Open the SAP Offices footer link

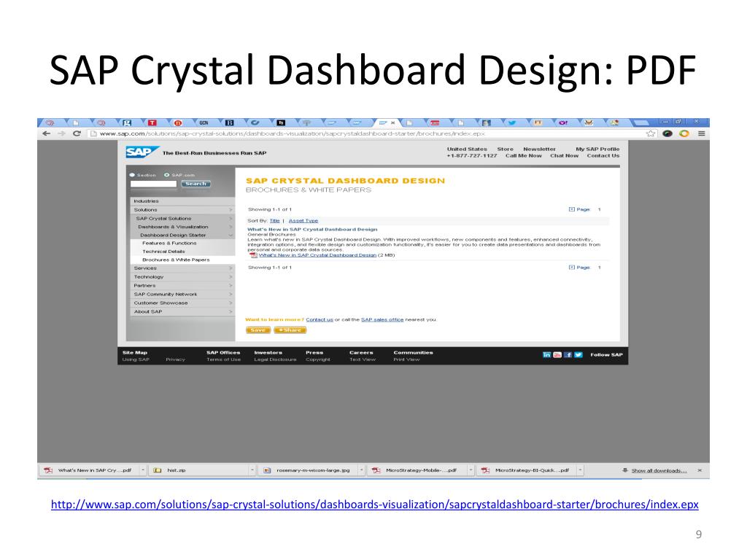[223, 353]
